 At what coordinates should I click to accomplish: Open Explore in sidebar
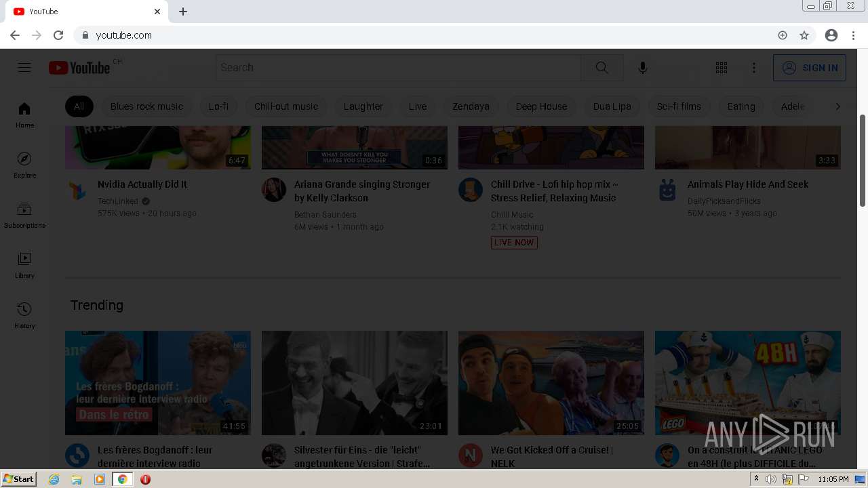pyautogui.click(x=24, y=165)
